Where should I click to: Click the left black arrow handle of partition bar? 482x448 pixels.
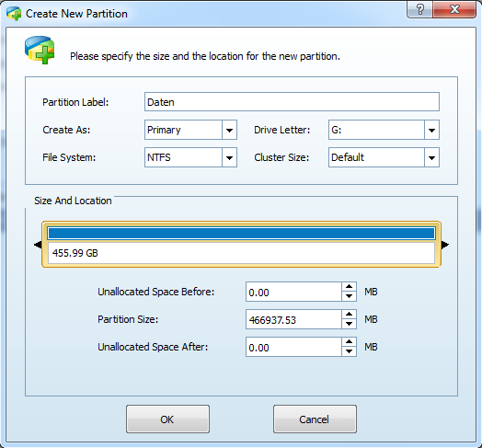click(38, 245)
